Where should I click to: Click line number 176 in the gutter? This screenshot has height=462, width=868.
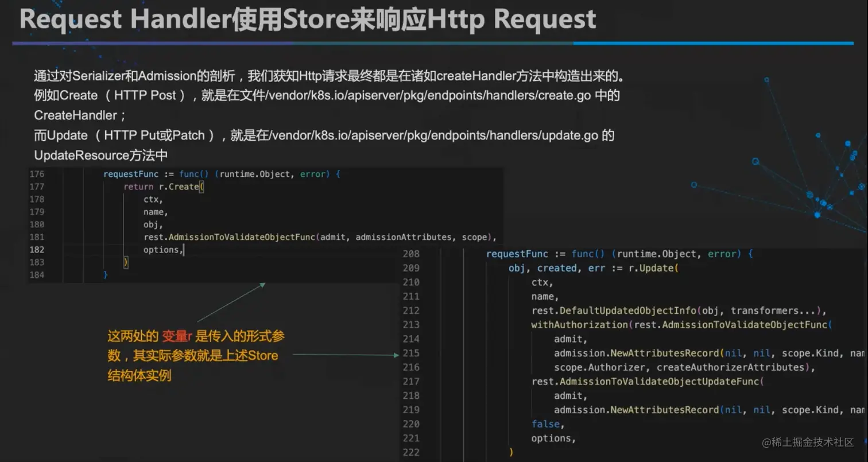pyautogui.click(x=36, y=174)
